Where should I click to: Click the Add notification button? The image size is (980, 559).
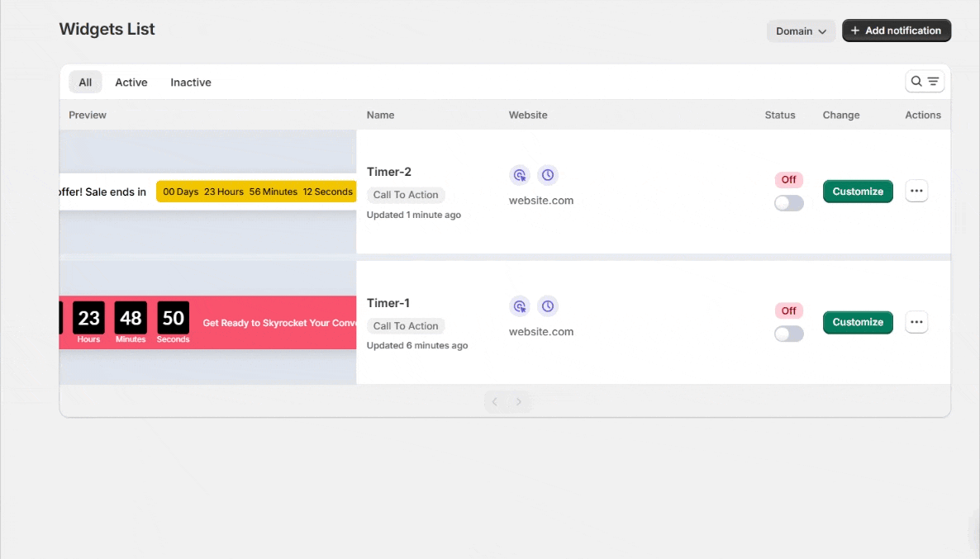(x=897, y=31)
